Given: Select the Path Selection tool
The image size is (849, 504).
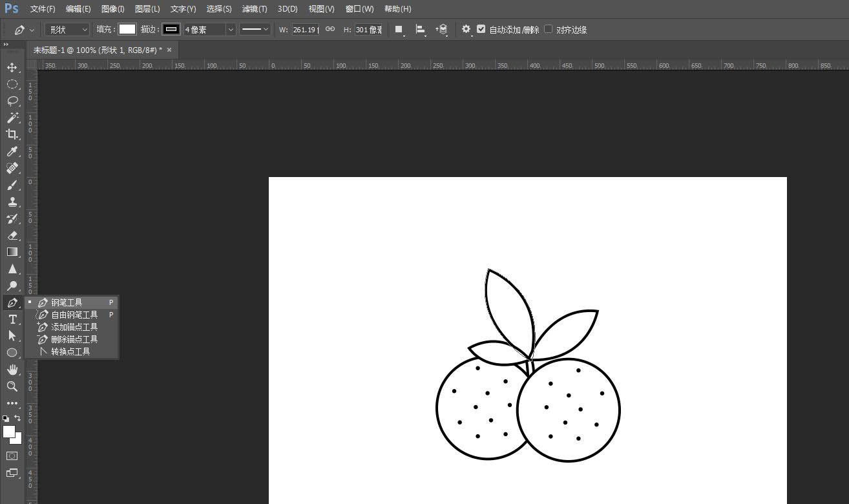Looking at the screenshot, I should [12, 336].
